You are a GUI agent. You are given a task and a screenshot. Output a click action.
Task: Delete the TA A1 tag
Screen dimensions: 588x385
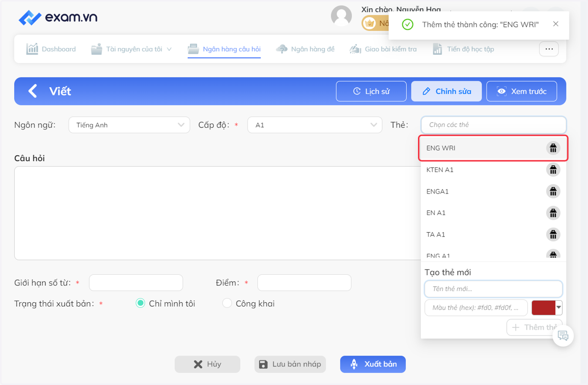tap(553, 235)
